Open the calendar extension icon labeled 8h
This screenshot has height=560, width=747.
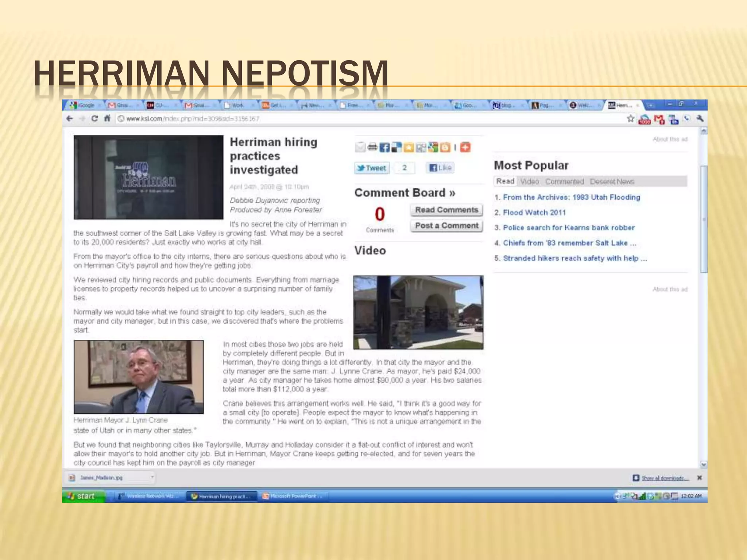(674, 120)
